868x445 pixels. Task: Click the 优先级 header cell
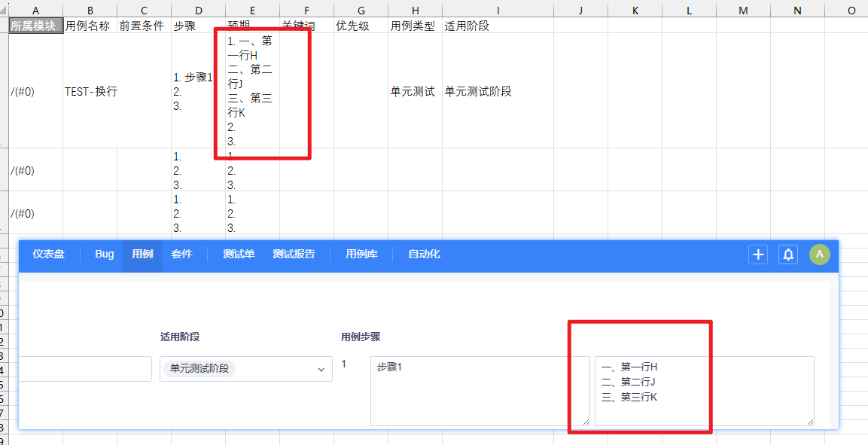(361, 26)
